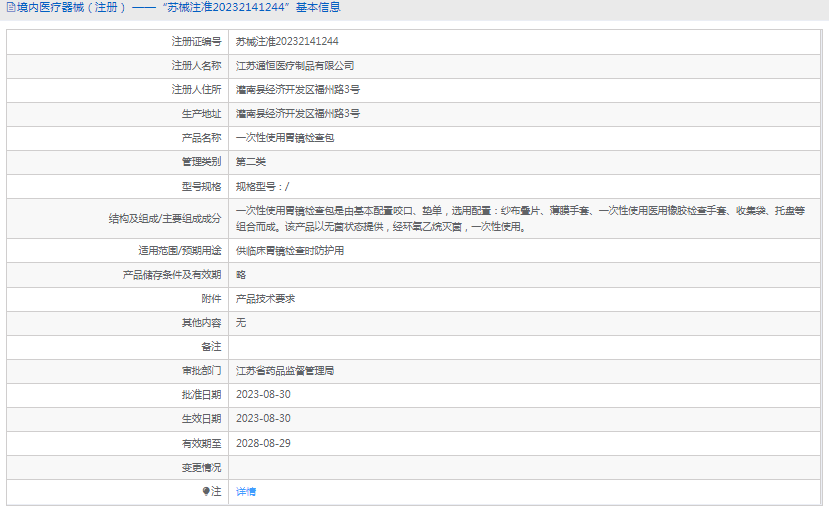The width and height of the screenshot is (829, 512).
Task: Click the 管理类别 label
Action: point(201,162)
